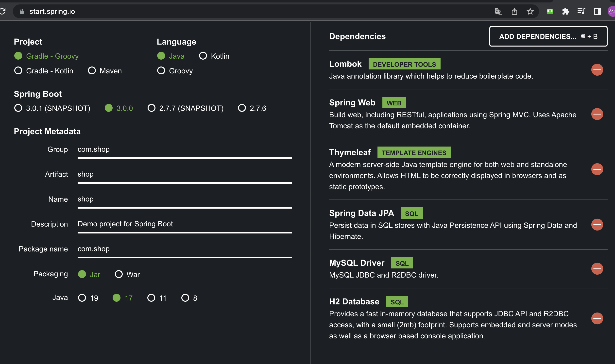The image size is (615, 364).
Task: Remove the MySQL Driver dependency
Action: click(597, 269)
